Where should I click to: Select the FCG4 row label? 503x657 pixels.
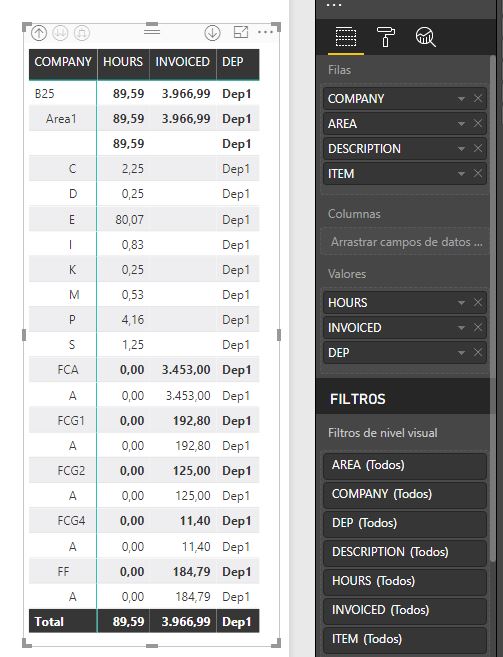[71, 521]
